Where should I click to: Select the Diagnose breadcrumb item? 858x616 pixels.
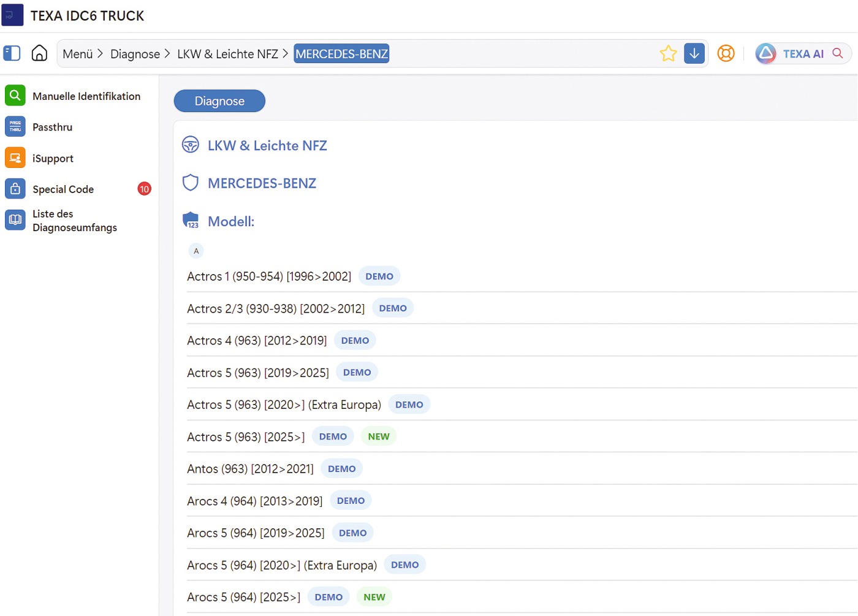[135, 54]
